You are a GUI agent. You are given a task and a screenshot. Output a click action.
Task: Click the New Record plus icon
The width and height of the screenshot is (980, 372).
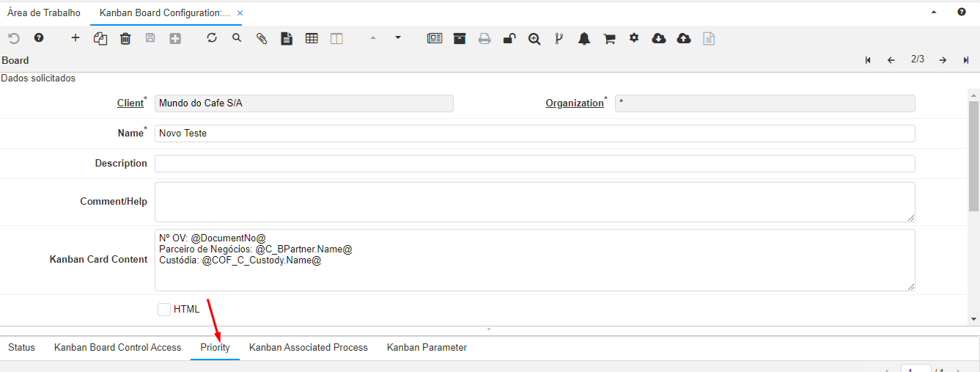[75, 38]
